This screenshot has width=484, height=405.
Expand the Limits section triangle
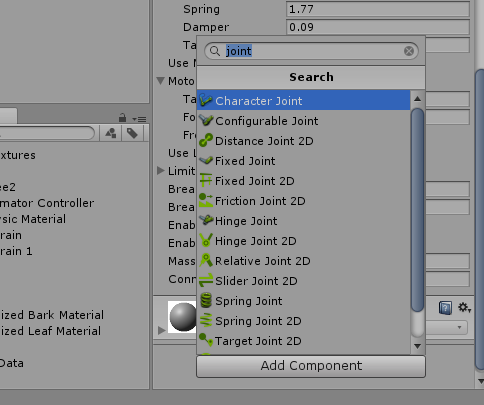161,171
